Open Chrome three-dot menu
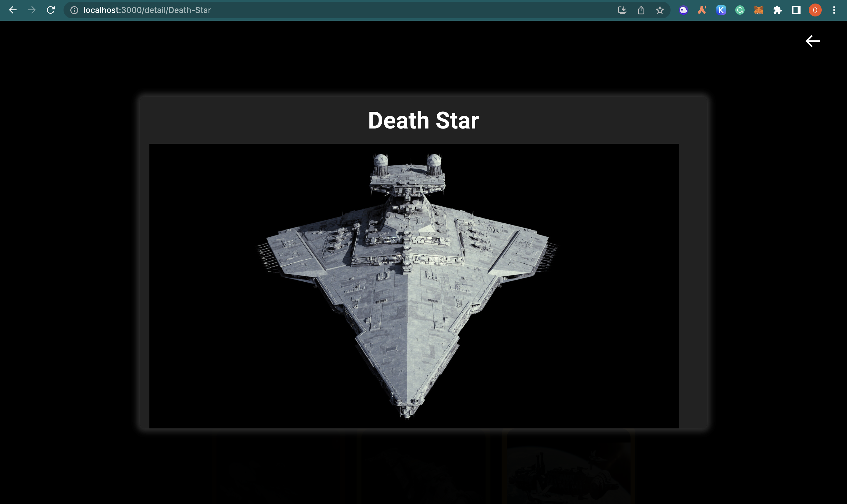 (x=834, y=10)
